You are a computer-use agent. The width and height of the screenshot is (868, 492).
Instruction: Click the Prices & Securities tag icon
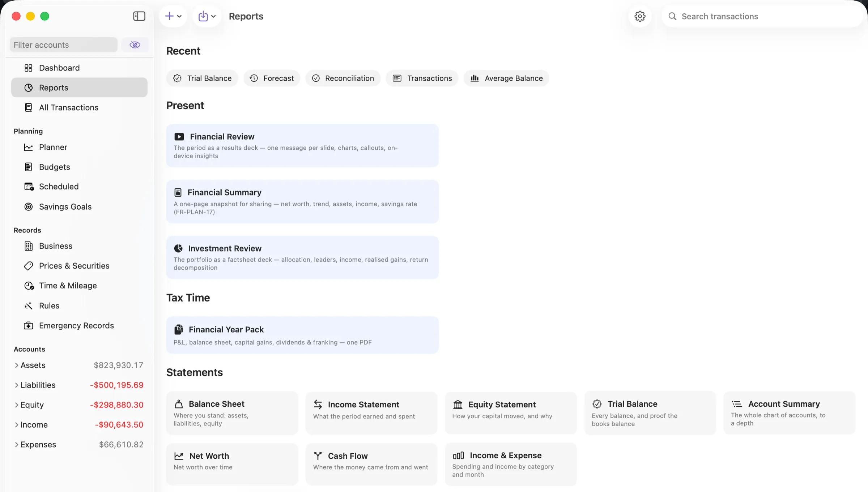click(28, 266)
